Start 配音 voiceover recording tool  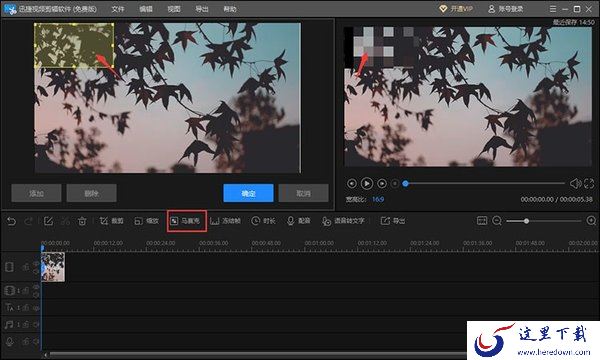click(298, 221)
